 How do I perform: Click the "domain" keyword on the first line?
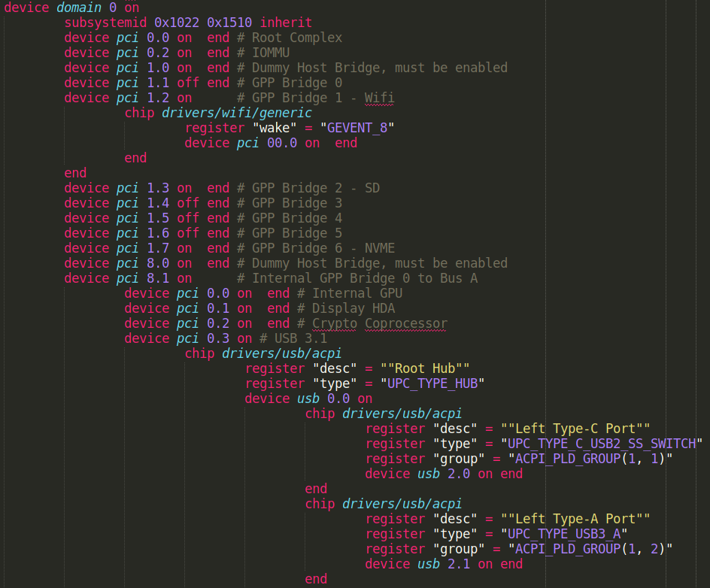click(79, 8)
